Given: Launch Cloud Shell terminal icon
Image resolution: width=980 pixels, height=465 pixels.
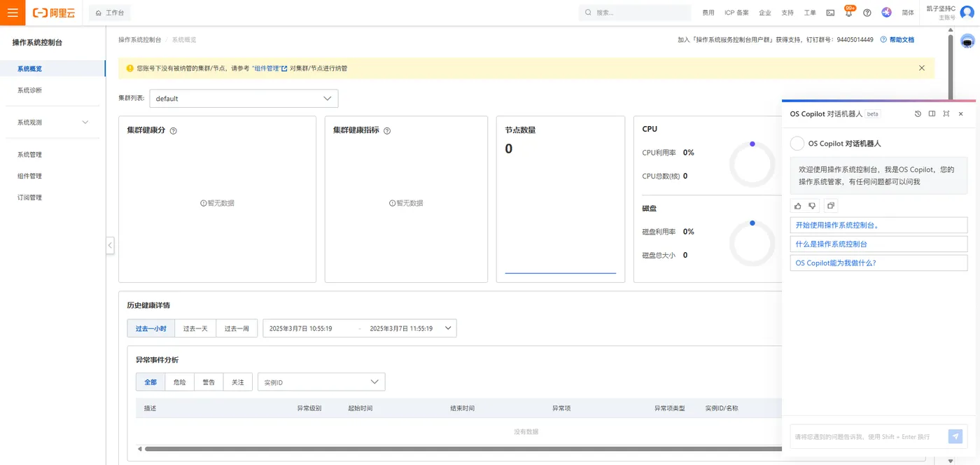Looking at the screenshot, I should pos(830,13).
